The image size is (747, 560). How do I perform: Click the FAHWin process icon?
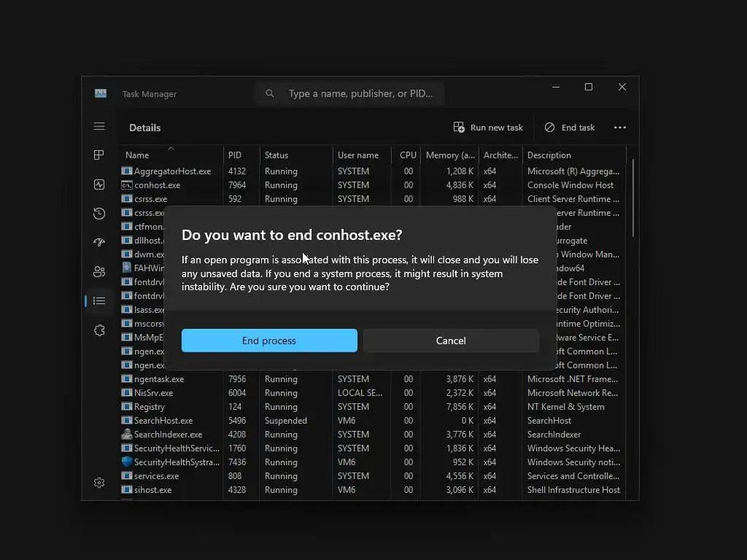click(x=126, y=268)
